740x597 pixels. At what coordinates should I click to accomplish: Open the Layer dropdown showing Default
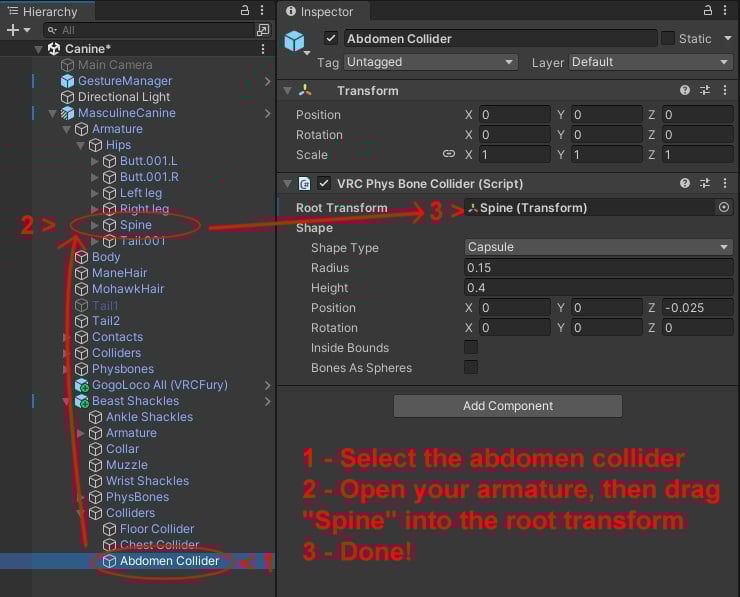(x=651, y=62)
